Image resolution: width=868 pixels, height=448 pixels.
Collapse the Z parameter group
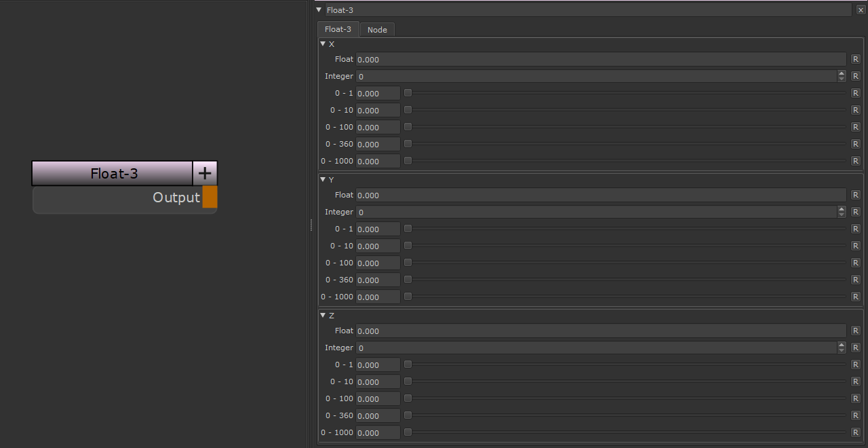tap(323, 315)
